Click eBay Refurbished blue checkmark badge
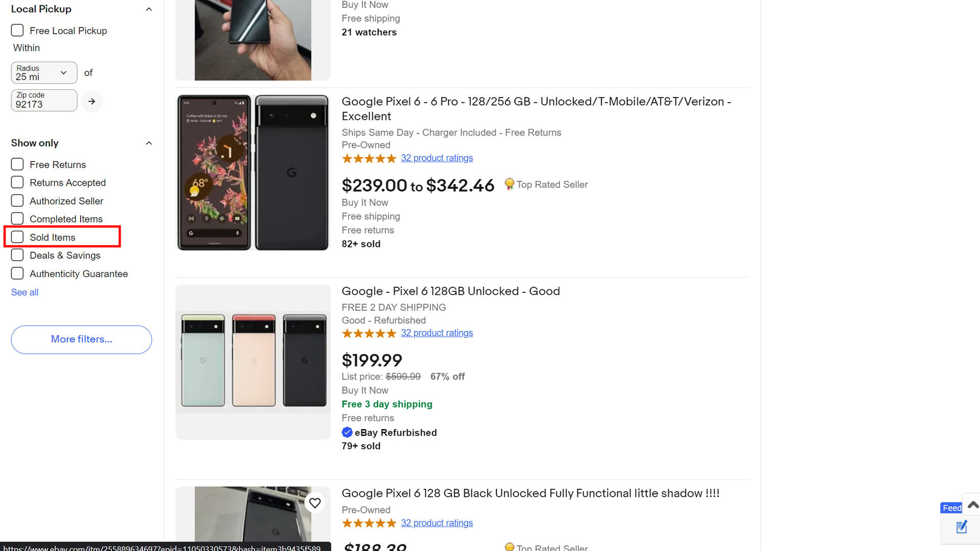980x551 pixels. point(347,433)
